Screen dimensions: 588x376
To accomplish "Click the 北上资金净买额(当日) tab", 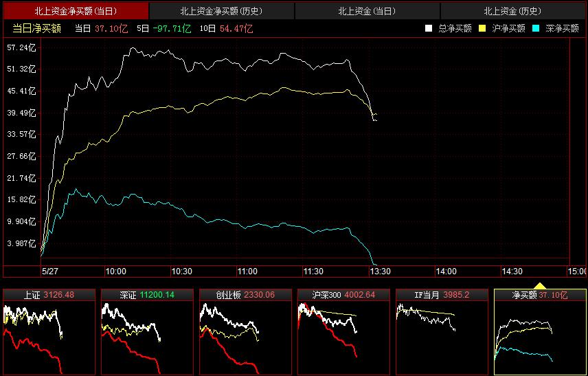I will tap(76, 10).
